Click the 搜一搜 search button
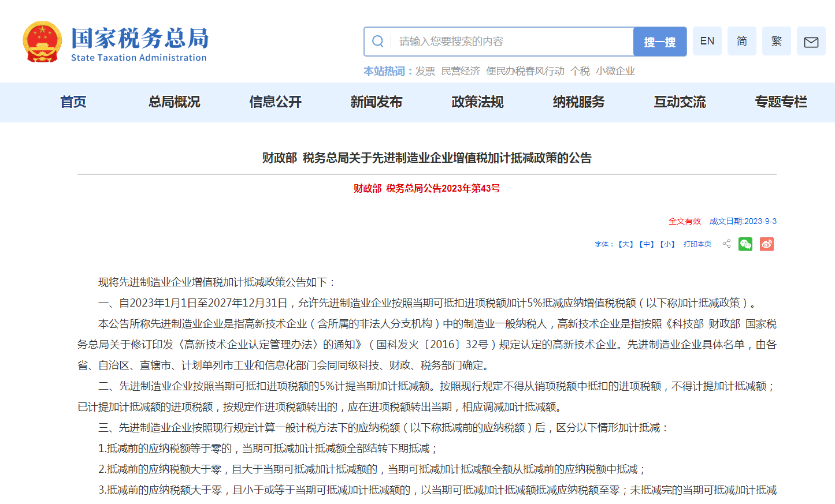This screenshot has width=835, height=504. click(660, 42)
